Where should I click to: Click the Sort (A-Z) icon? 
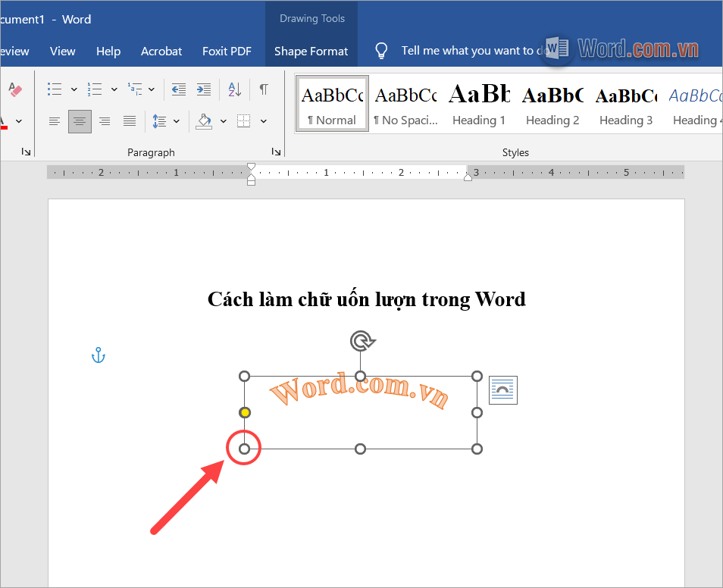234,89
